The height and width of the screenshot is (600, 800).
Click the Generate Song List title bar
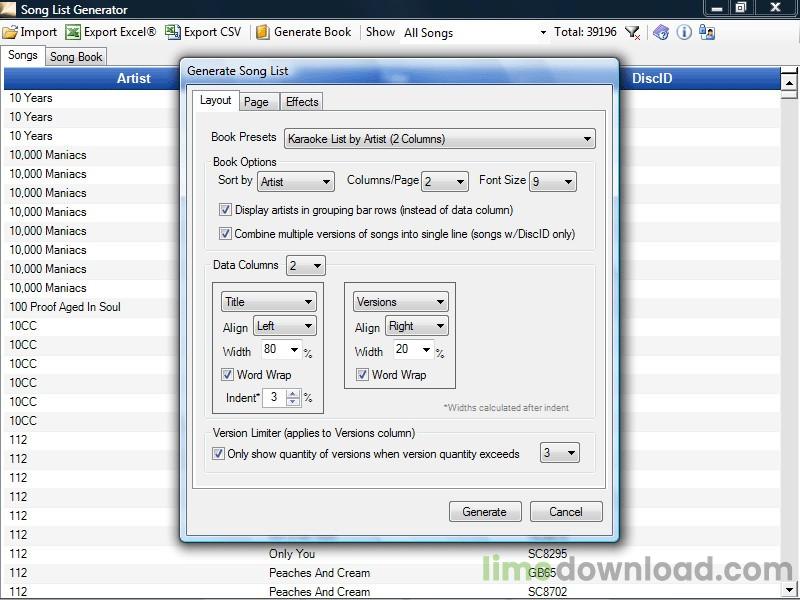pos(399,71)
